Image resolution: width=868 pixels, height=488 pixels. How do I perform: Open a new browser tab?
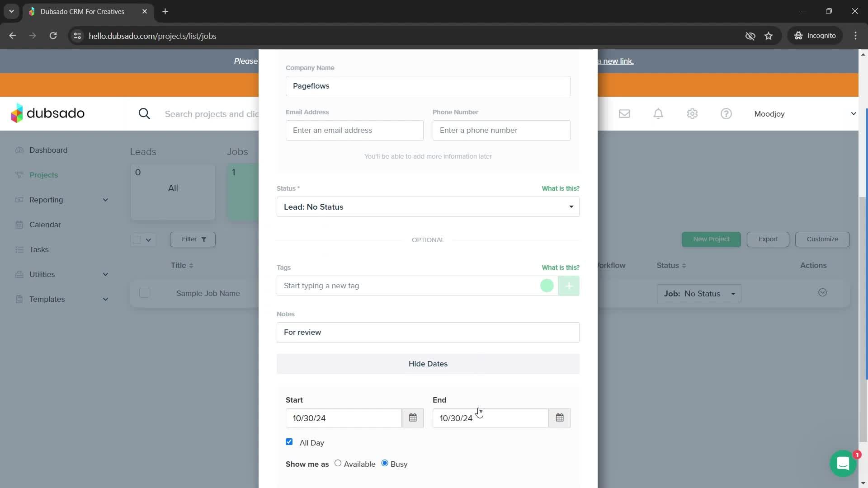click(165, 11)
